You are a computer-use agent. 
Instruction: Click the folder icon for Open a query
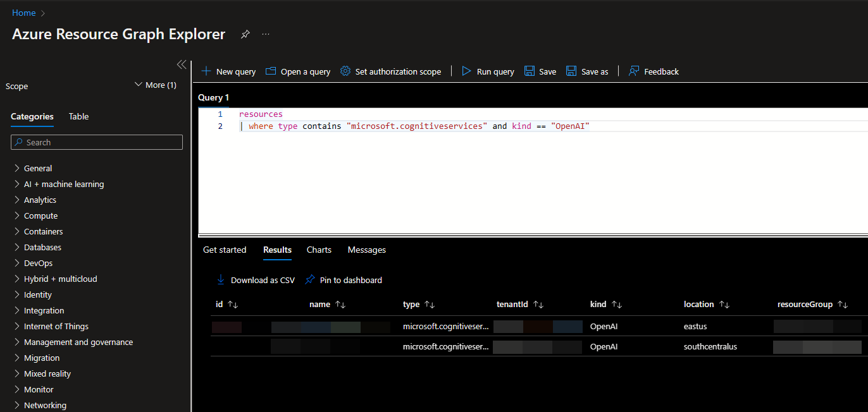(271, 71)
